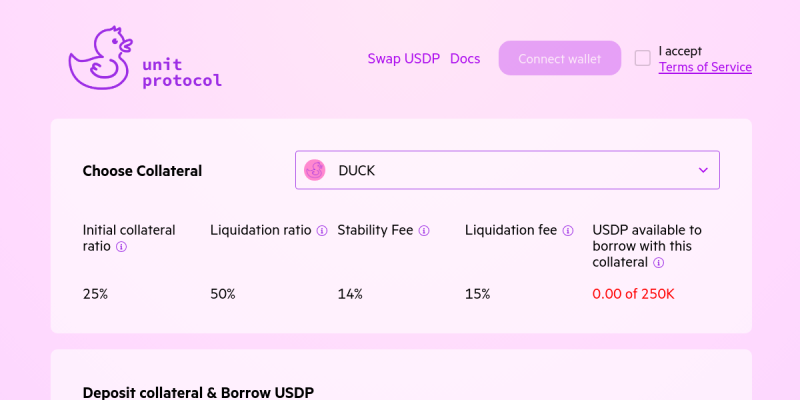The width and height of the screenshot is (800, 400).
Task: Click the Deposit collateral & Borrow USDP heading
Action: coord(198,392)
